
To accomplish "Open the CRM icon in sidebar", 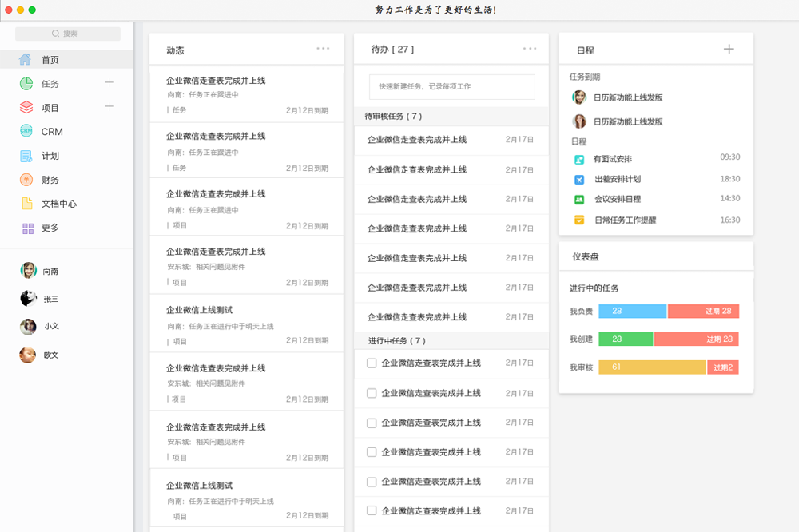I will [x=26, y=131].
